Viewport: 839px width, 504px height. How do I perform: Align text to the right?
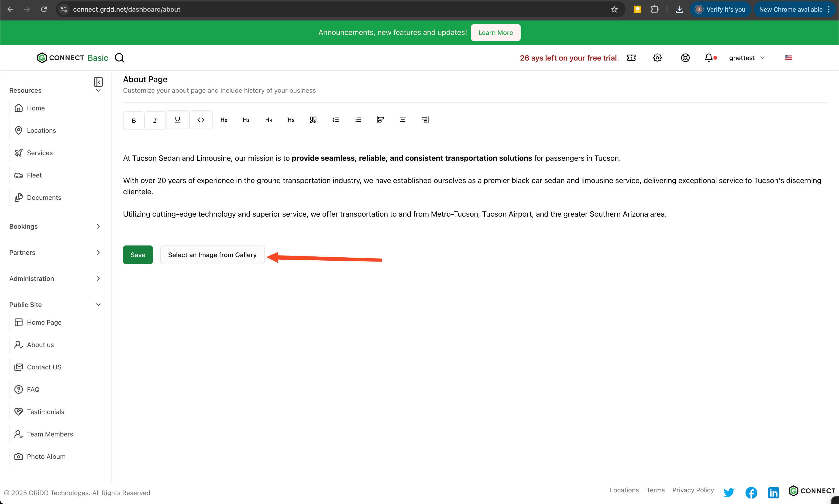(x=425, y=119)
